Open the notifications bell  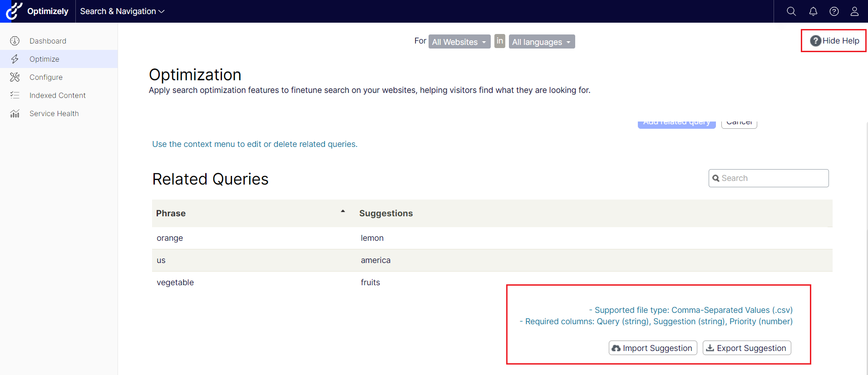tap(813, 11)
